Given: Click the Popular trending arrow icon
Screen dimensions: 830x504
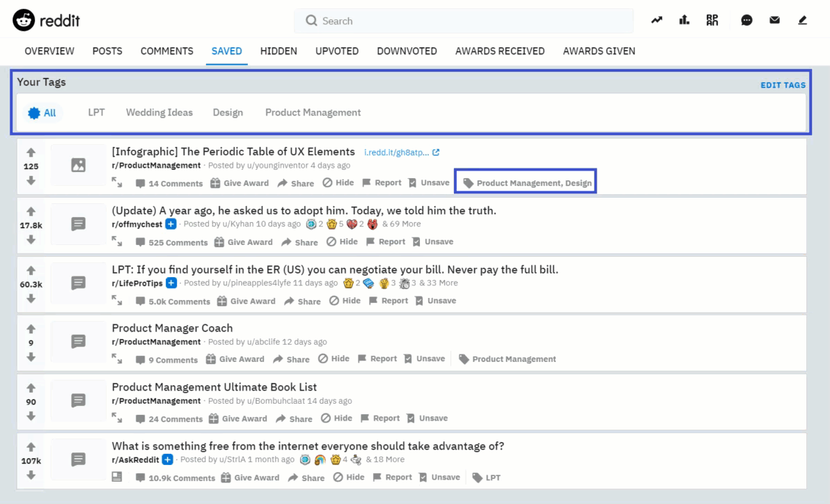Looking at the screenshot, I should [657, 20].
